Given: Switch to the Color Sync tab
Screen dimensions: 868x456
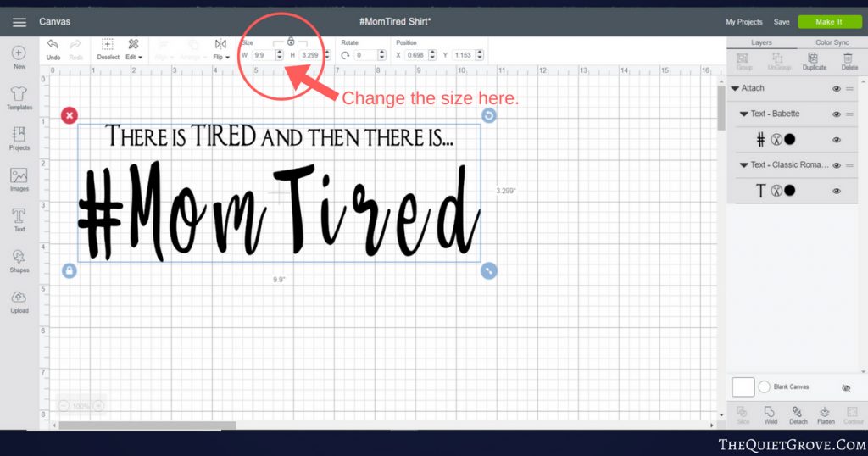Looking at the screenshot, I should point(832,42).
